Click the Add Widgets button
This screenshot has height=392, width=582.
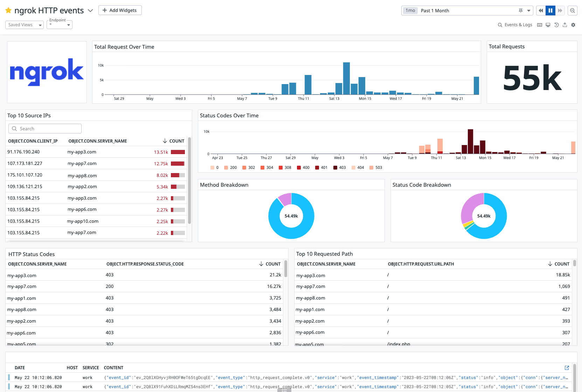tap(120, 10)
